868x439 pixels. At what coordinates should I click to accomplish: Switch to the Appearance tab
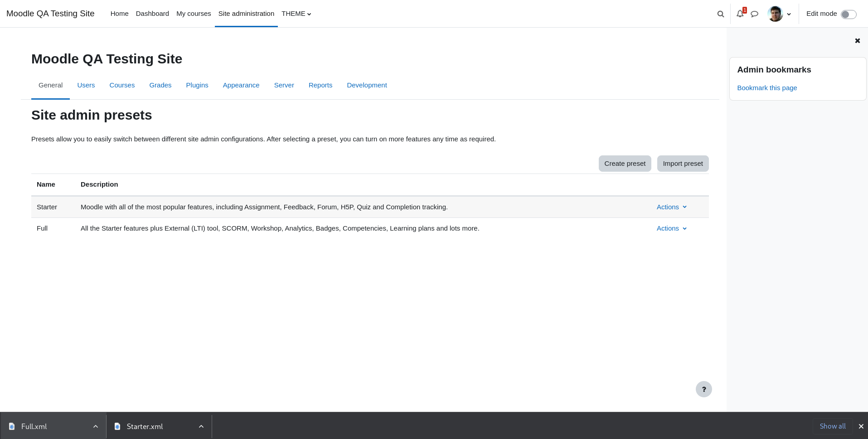(x=241, y=85)
